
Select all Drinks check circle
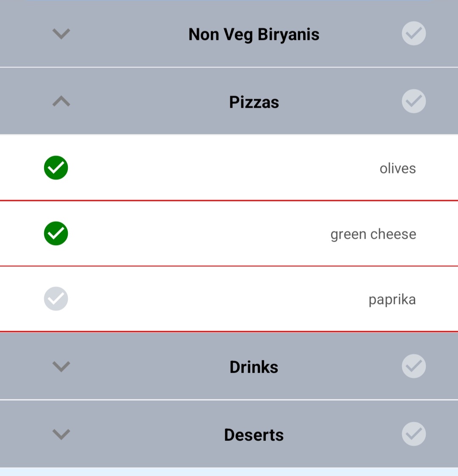(x=413, y=366)
